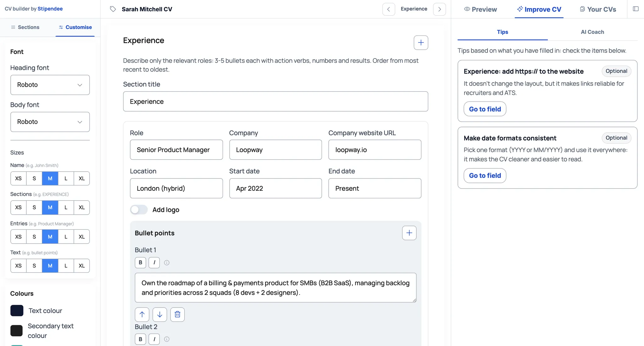Open the Heading font dropdown

click(x=50, y=85)
